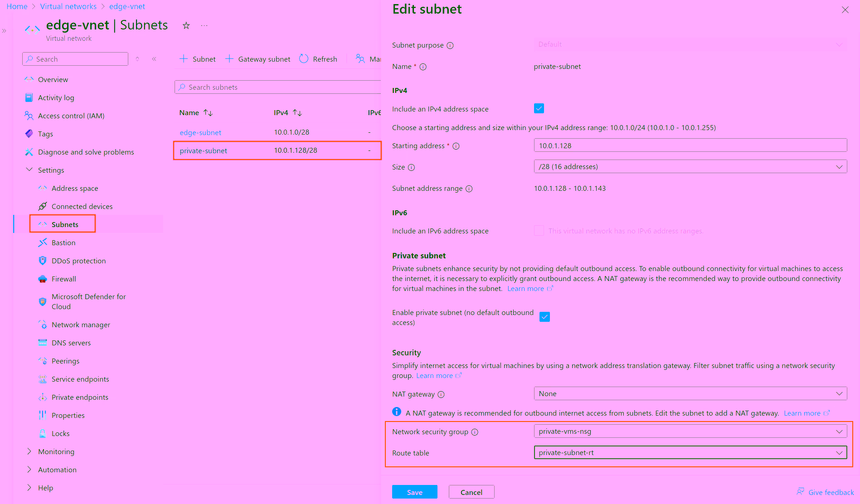The height and width of the screenshot is (504, 860).
Task: Open the Learn more link about private subnets
Action: click(526, 288)
